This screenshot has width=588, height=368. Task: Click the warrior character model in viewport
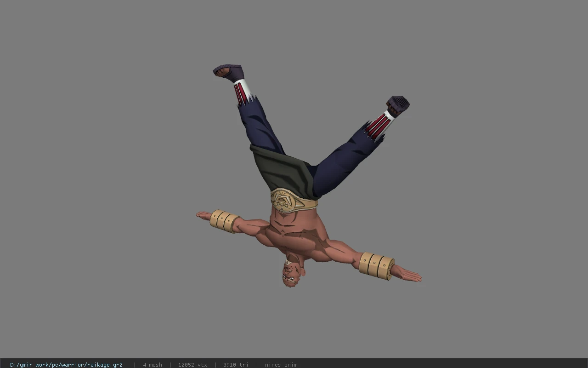point(309,176)
